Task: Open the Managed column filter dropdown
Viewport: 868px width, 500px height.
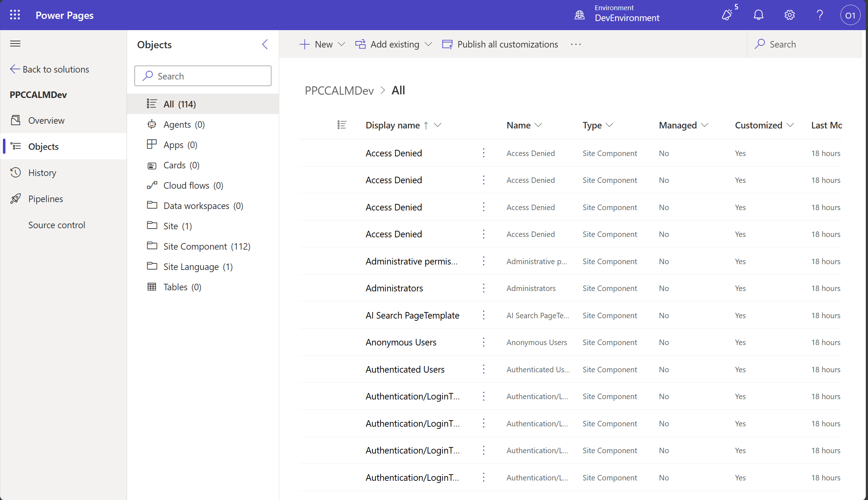Action: coord(705,125)
